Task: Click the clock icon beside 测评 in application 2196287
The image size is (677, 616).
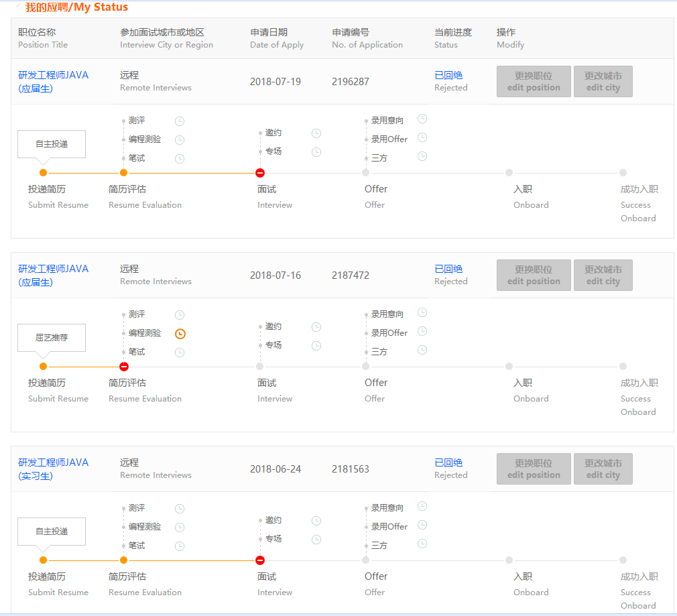Action: click(180, 121)
